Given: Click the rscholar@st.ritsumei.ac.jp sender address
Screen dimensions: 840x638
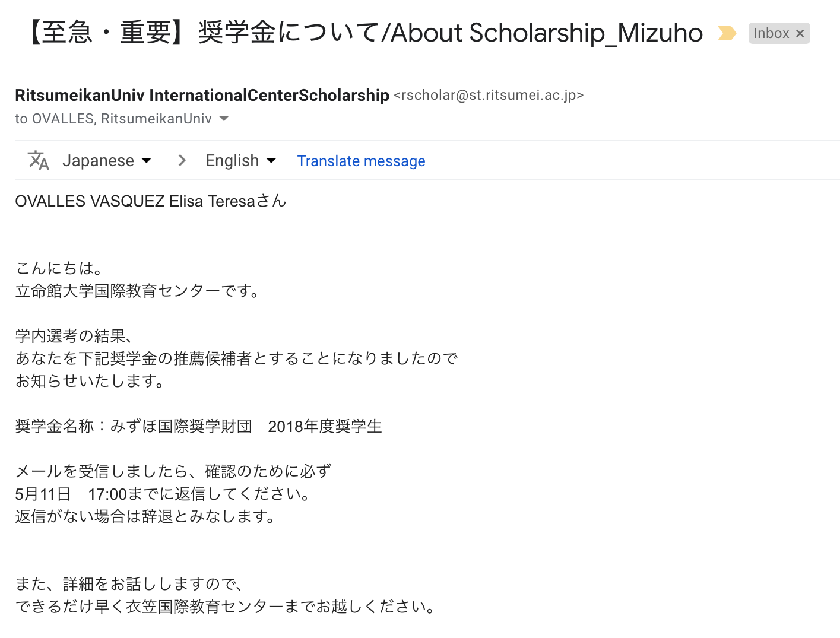Looking at the screenshot, I should [x=489, y=95].
